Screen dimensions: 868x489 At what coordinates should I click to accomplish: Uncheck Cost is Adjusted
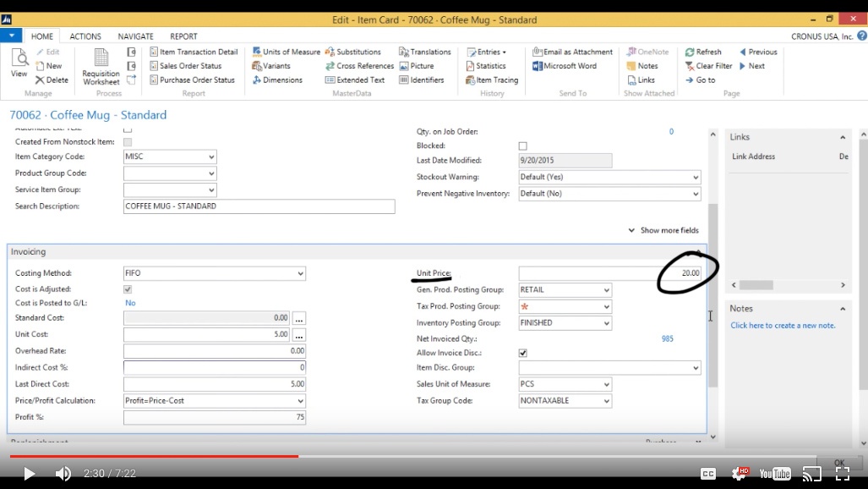coord(127,288)
